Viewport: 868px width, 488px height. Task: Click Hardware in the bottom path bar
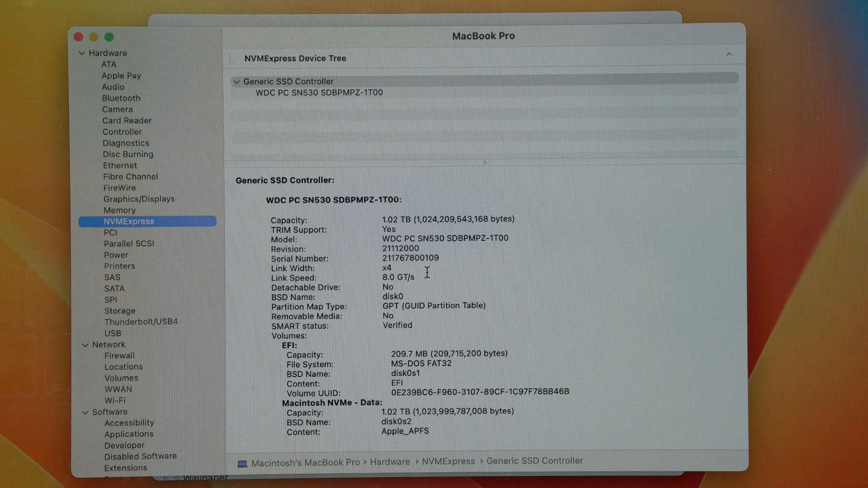pyautogui.click(x=390, y=462)
